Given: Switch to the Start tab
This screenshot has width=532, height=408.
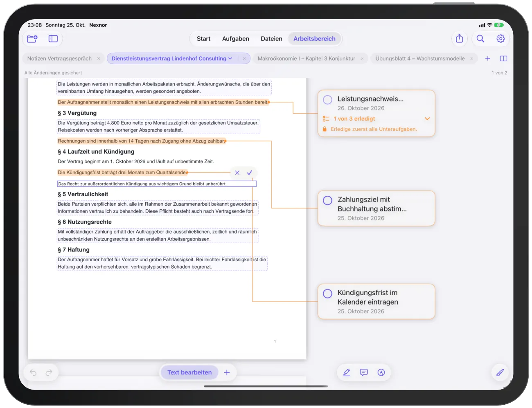Looking at the screenshot, I should coord(203,39).
